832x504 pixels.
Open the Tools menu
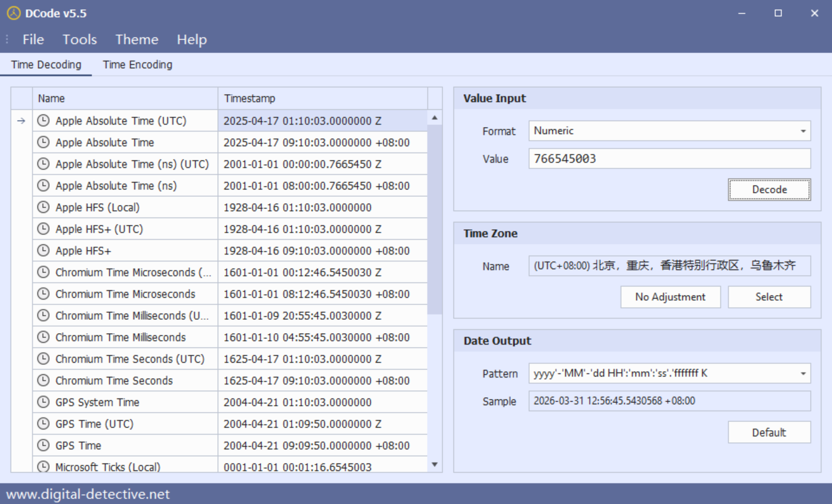(80, 39)
